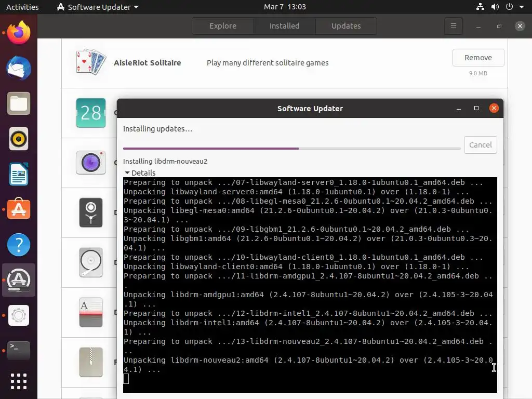Show Applications grid in the dock
This screenshot has width=532, height=399.
click(19, 381)
